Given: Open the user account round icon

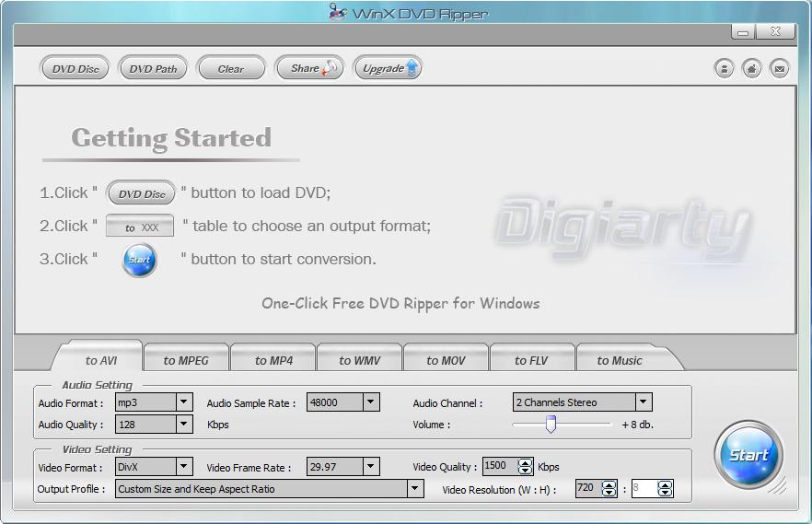Looking at the screenshot, I should pyautogui.click(x=724, y=68).
